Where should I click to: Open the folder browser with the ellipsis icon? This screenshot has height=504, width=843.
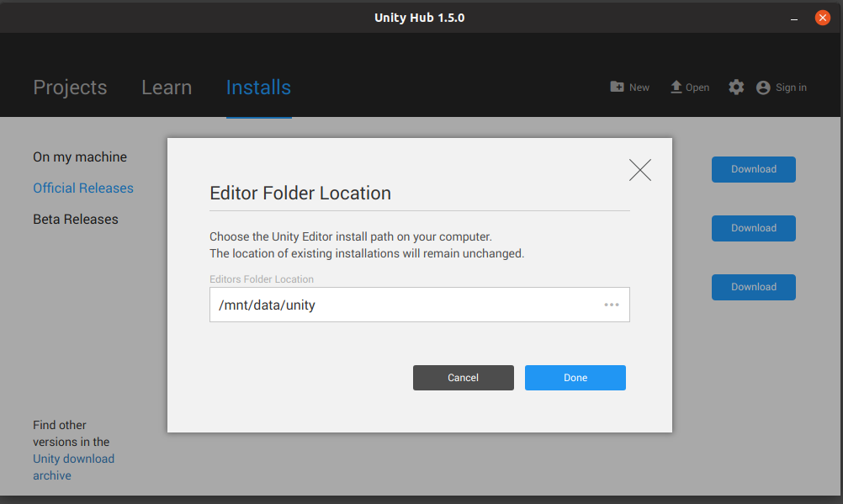tap(612, 305)
